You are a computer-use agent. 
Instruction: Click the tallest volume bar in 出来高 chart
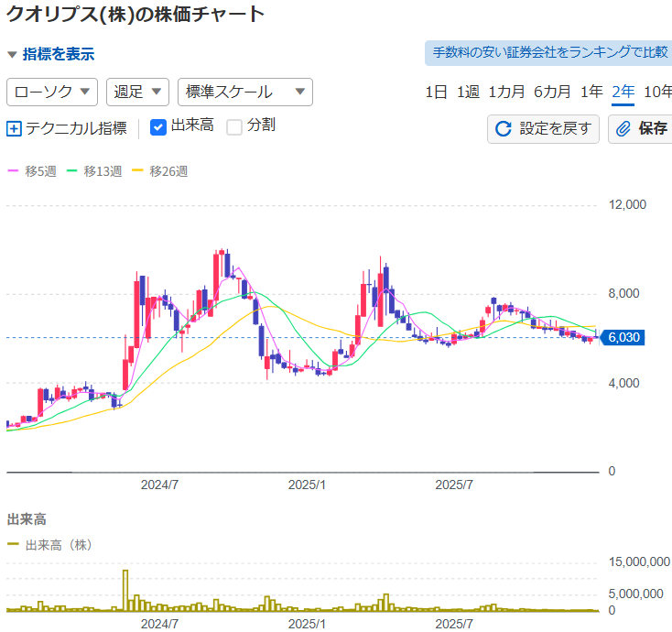(125, 590)
